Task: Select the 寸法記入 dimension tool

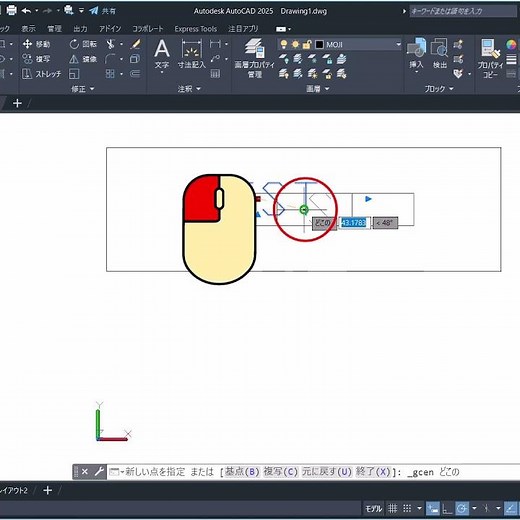Action: [x=191, y=54]
